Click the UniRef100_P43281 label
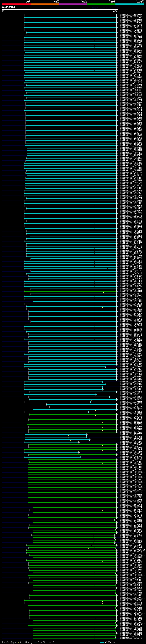 [131, 58]
